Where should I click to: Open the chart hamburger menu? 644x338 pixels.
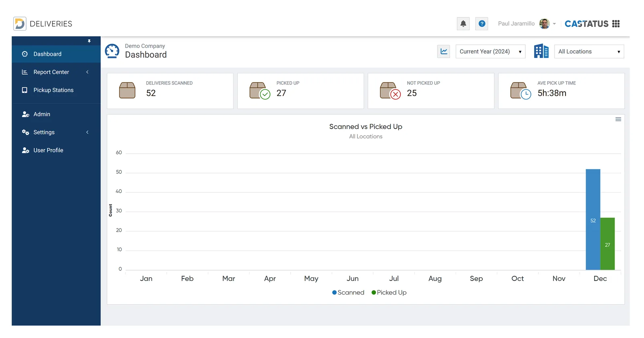coord(618,120)
